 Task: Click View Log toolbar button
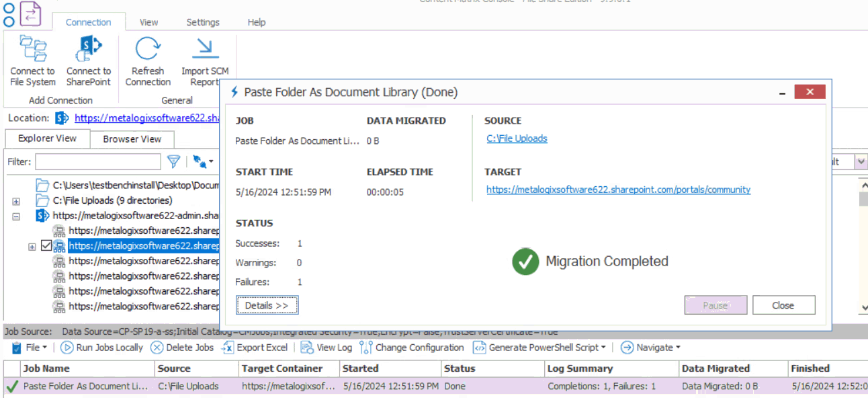(x=327, y=348)
